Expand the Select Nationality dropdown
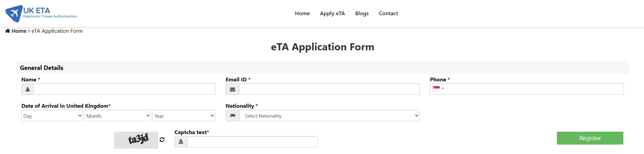Screen dimensions: 644x154 (x=329, y=116)
